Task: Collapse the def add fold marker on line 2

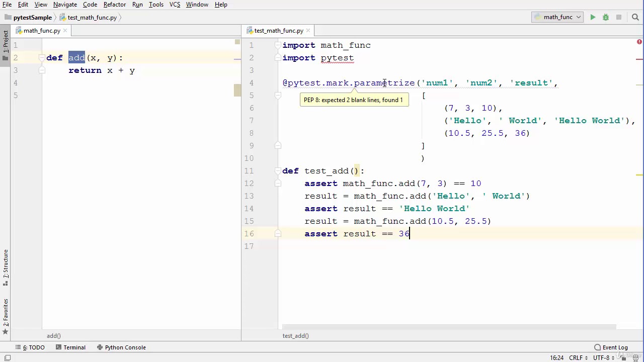Action: (42, 58)
